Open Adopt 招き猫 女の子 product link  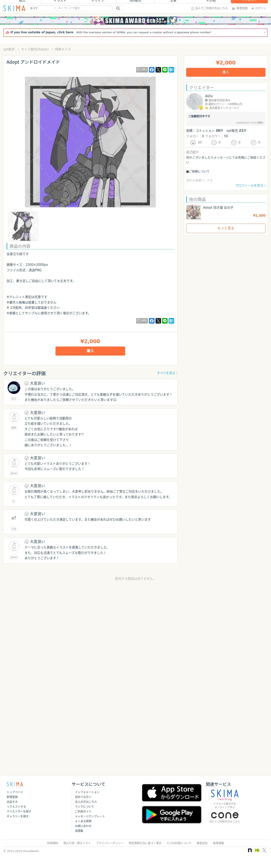point(218,208)
